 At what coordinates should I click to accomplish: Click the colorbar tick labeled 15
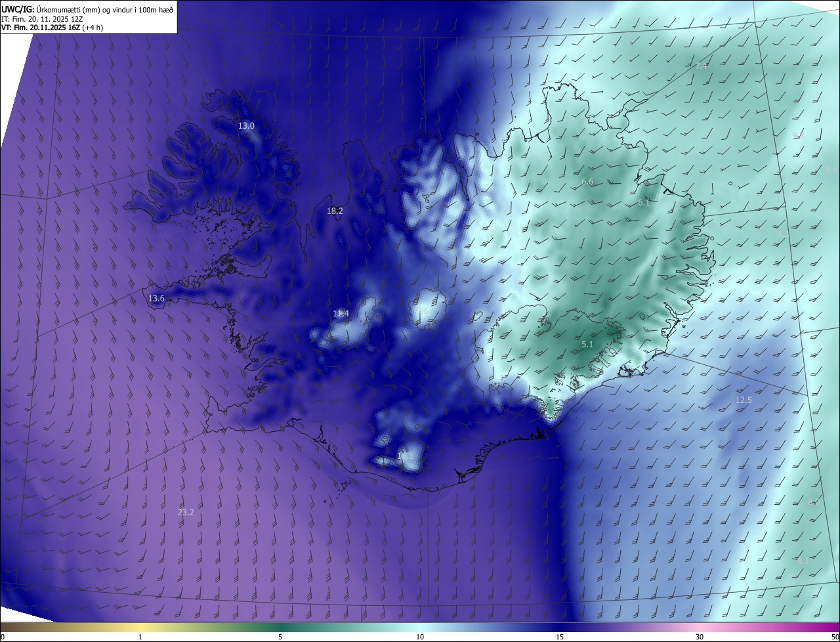pyautogui.click(x=560, y=637)
